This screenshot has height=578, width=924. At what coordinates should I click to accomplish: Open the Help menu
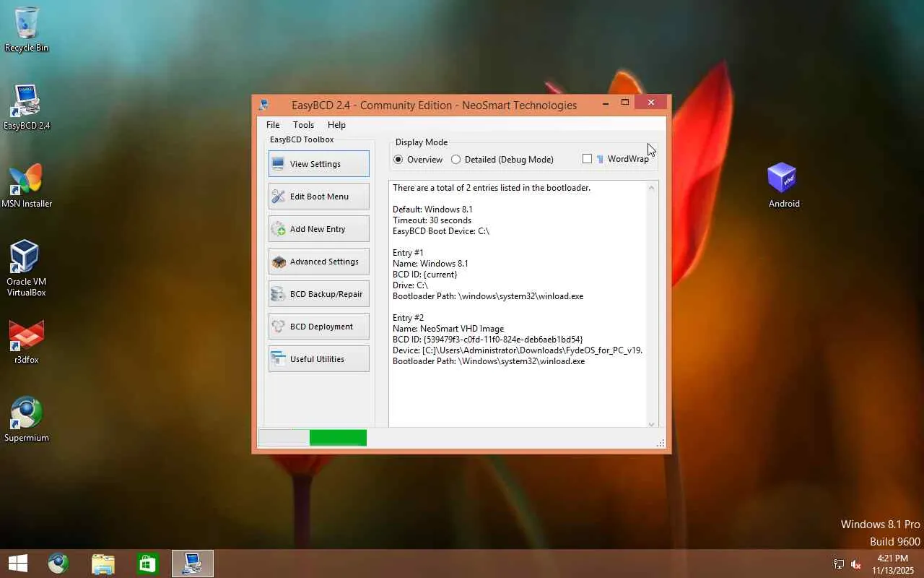(x=336, y=125)
